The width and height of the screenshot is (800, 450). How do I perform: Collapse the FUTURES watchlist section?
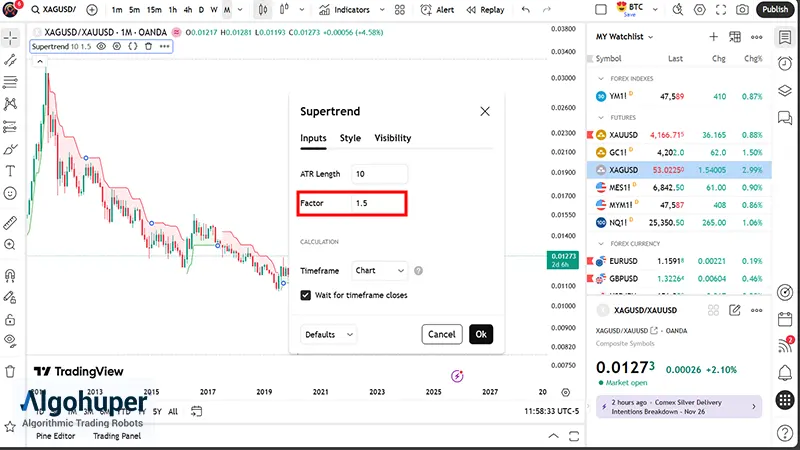600,116
